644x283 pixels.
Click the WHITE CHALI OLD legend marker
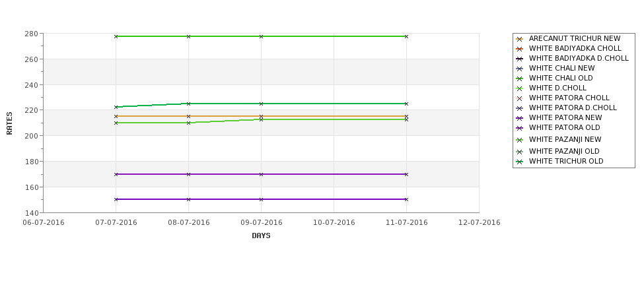tap(520, 79)
